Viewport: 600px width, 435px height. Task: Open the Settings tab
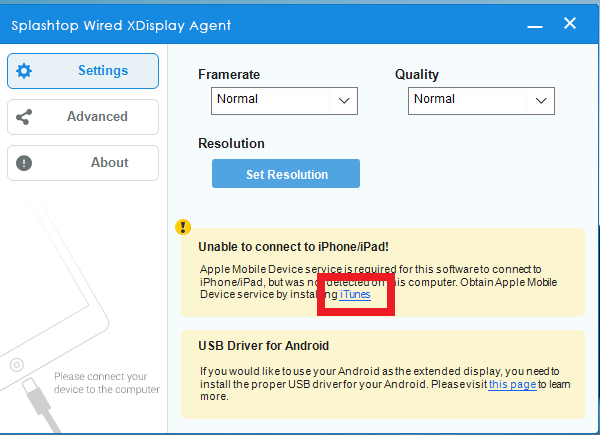(83, 71)
